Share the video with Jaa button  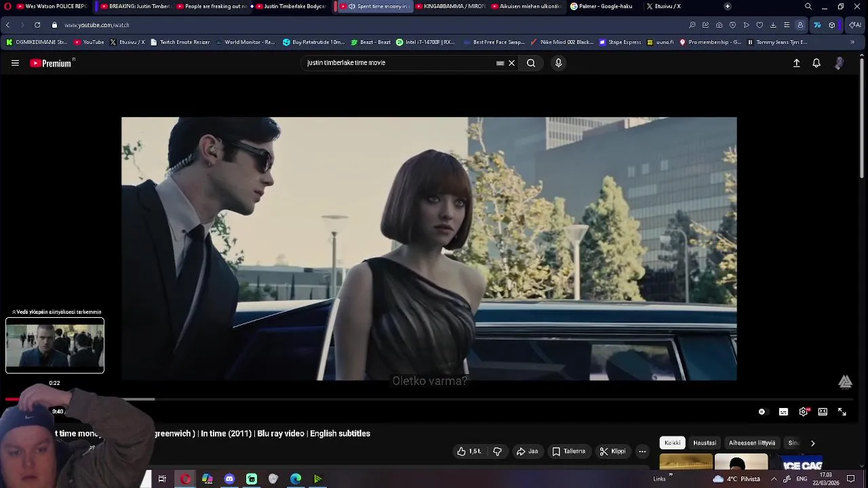pos(527,451)
